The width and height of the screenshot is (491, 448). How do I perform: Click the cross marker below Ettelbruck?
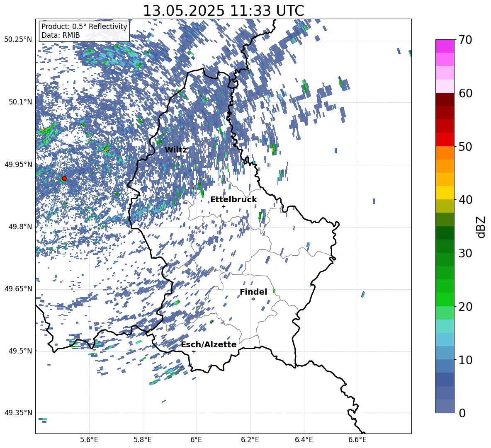(x=224, y=206)
